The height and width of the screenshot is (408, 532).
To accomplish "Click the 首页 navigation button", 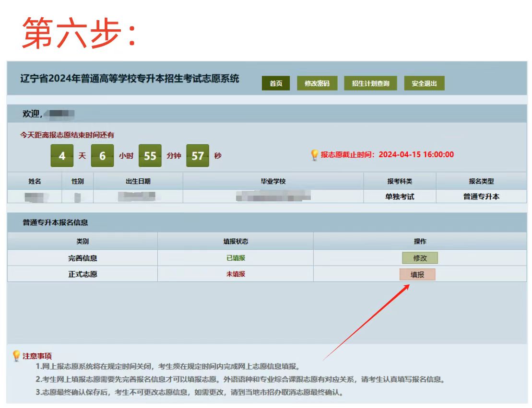I will tap(275, 83).
